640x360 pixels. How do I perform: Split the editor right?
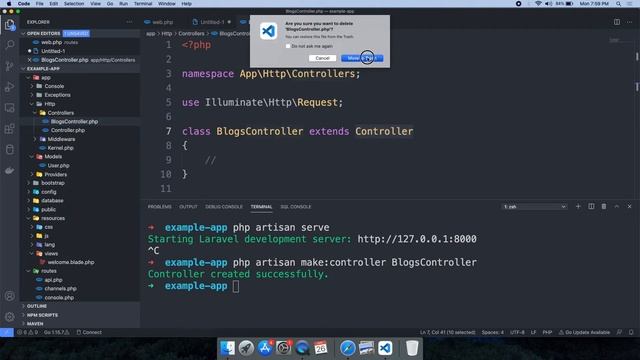point(617,22)
